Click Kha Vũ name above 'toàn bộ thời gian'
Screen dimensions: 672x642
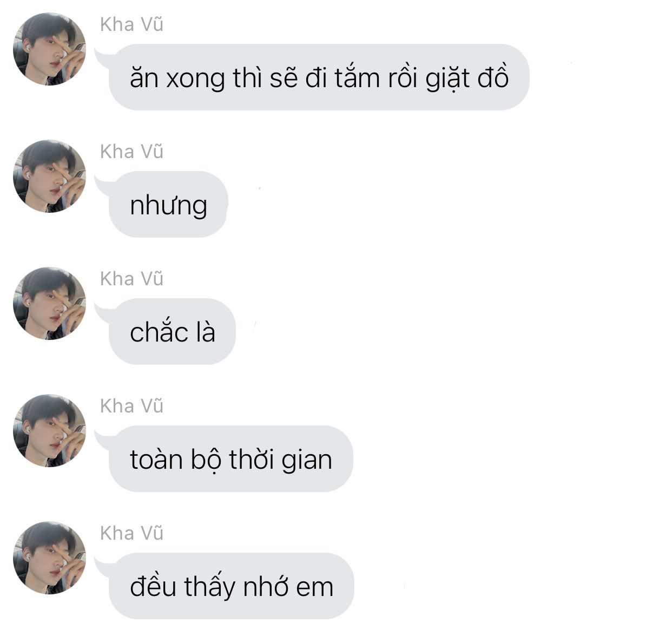pyautogui.click(x=131, y=406)
